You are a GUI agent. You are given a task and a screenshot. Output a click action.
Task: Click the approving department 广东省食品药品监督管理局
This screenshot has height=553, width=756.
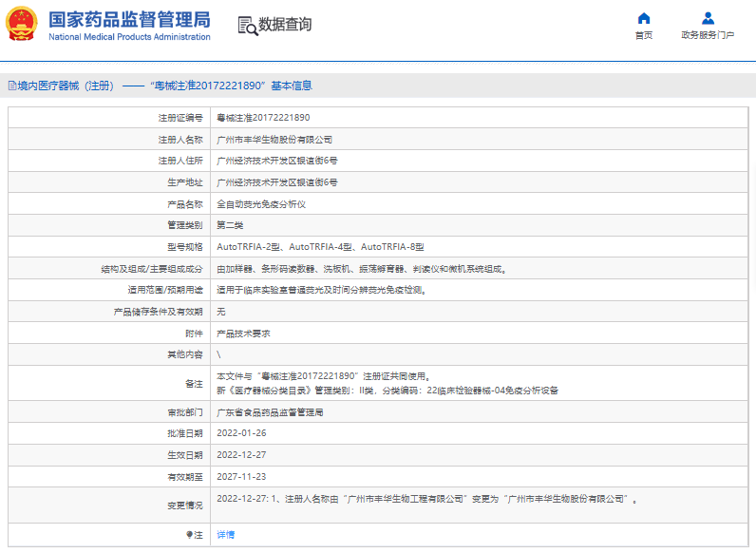coord(271,413)
